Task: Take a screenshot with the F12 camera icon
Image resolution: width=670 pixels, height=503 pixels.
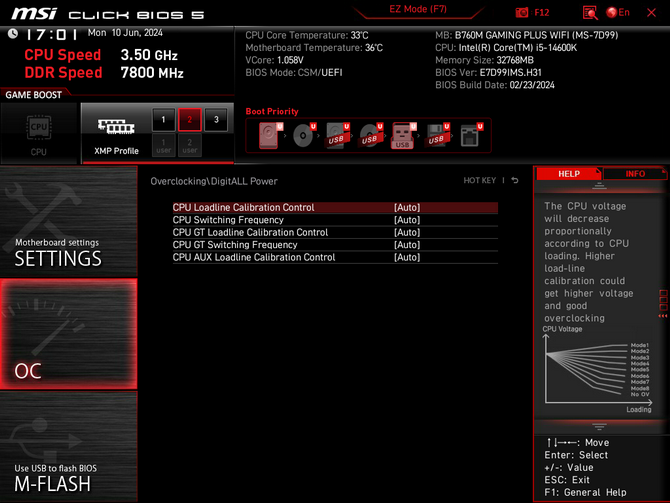Action: 522,12
